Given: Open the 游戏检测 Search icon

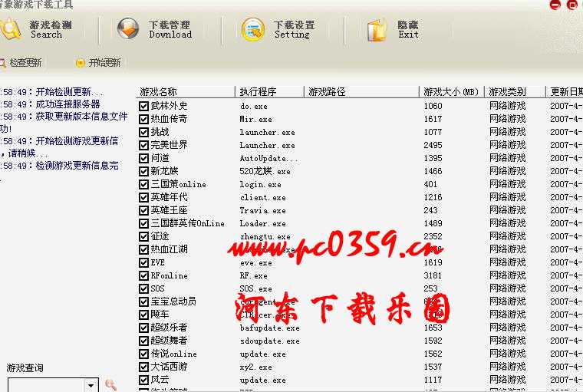Looking at the screenshot, I should point(9,30).
